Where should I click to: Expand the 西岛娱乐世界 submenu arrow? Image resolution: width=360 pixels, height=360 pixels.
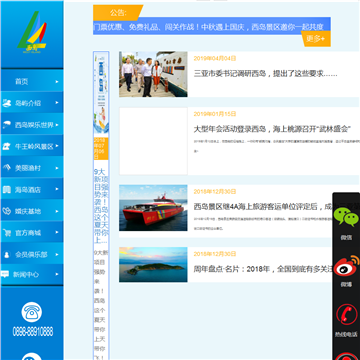[57, 125]
